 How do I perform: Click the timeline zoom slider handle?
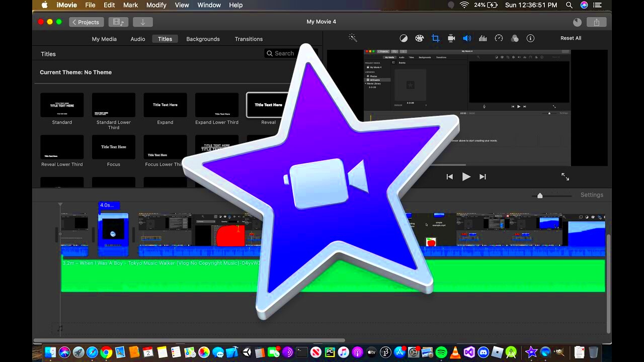[540, 195]
